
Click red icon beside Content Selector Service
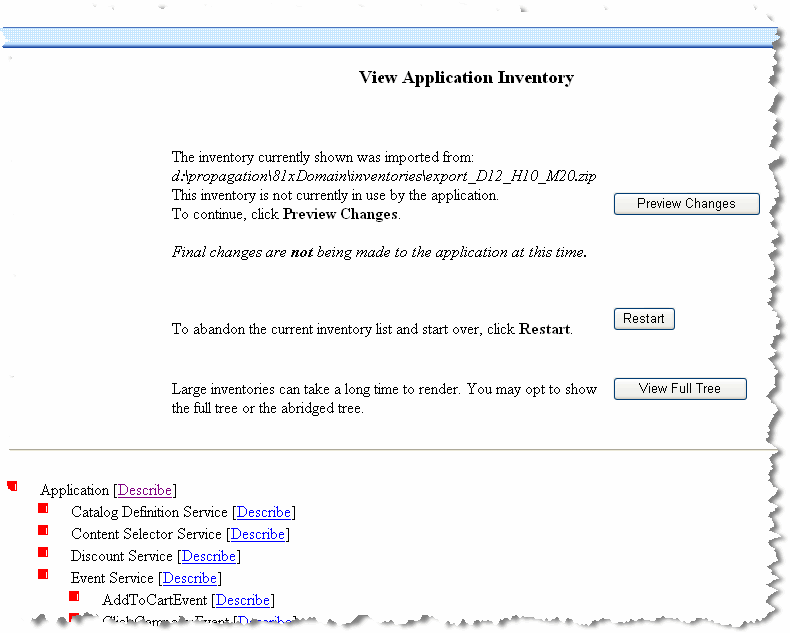[x=43, y=530]
